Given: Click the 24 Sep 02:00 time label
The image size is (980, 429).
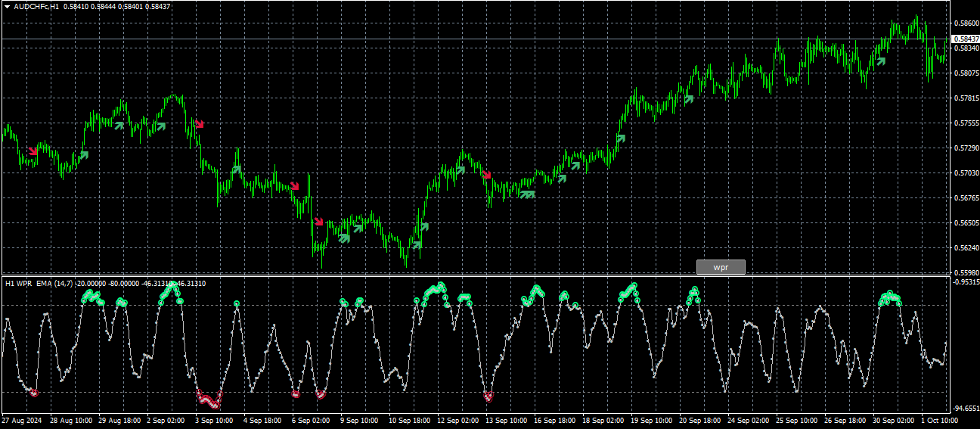Looking at the screenshot, I should (x=748, y=420).
